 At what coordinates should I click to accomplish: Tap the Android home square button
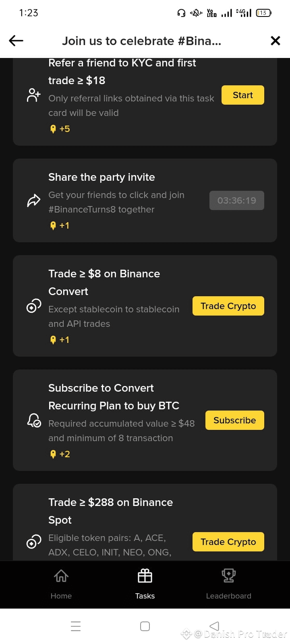coord(145,626)
